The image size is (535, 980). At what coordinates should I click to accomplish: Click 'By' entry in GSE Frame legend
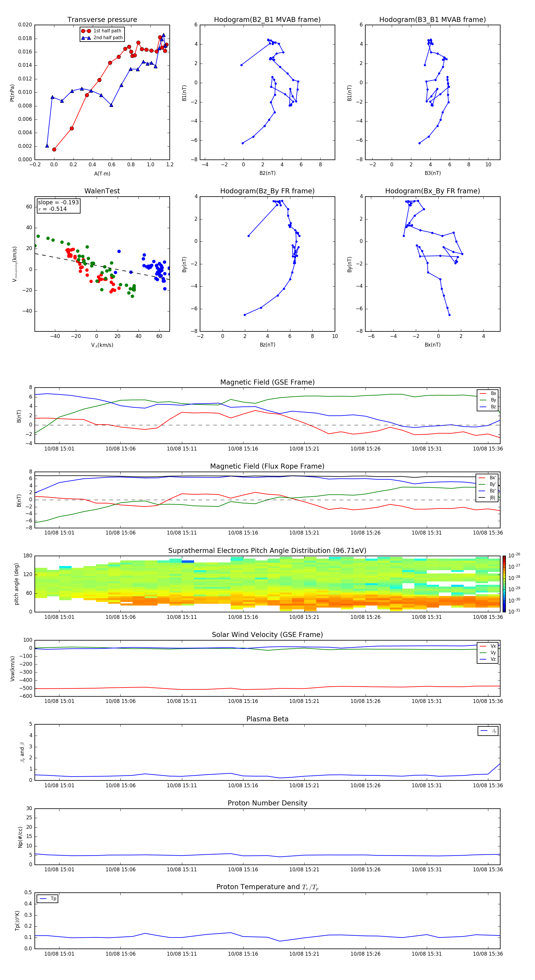pyautogui.click(x=488, y=400)
